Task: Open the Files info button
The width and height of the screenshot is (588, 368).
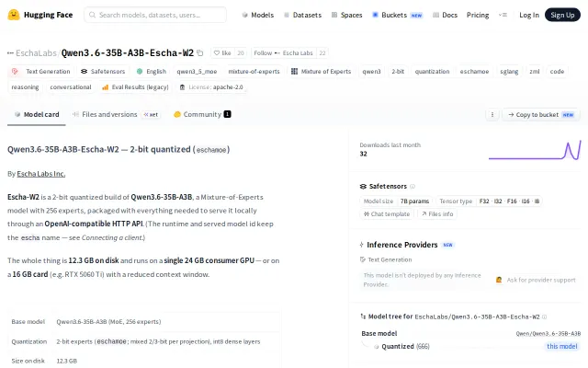Action: (437, 214)
